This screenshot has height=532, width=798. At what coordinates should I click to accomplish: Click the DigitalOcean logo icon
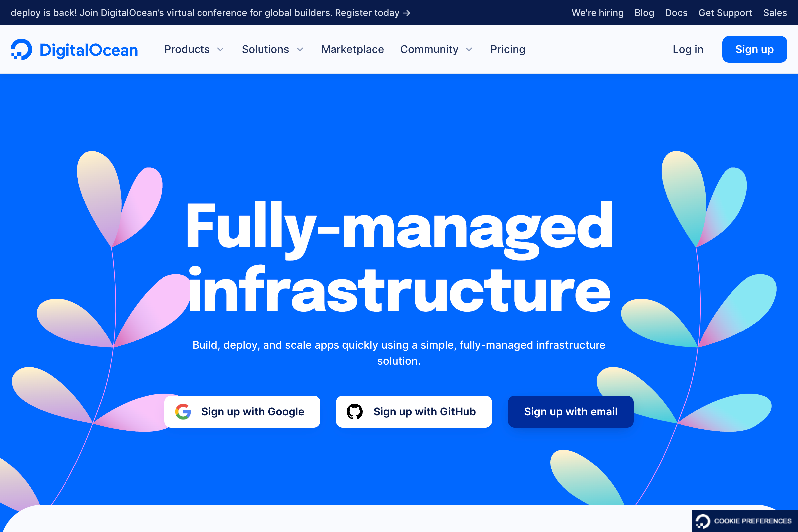click(x=21, y=49)
